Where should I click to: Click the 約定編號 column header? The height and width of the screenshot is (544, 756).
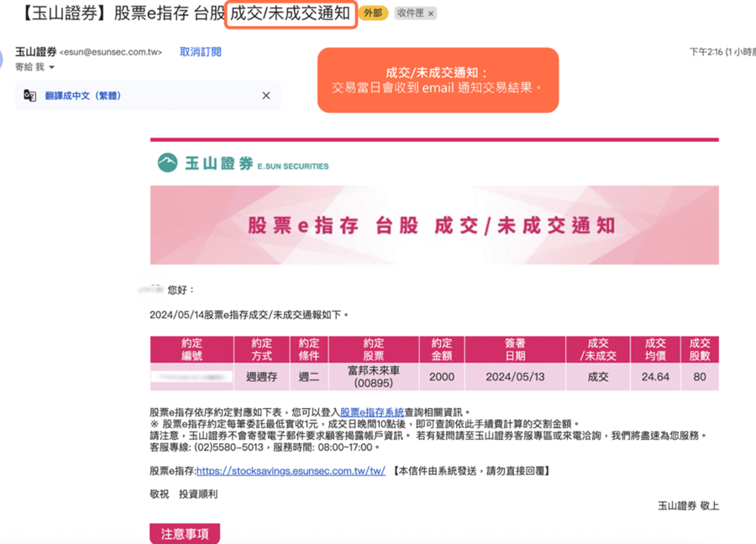(x=192, y=349)
